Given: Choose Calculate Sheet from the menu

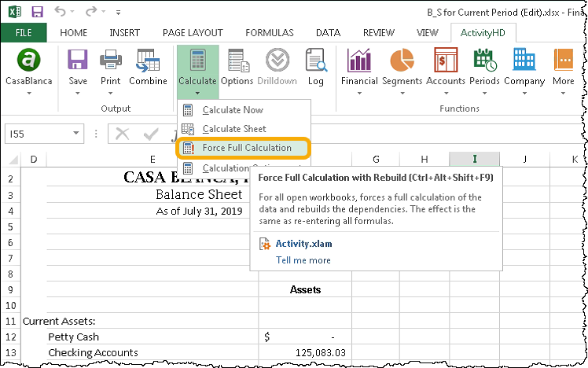Looking at the screenshot, I should coord(244,129).
